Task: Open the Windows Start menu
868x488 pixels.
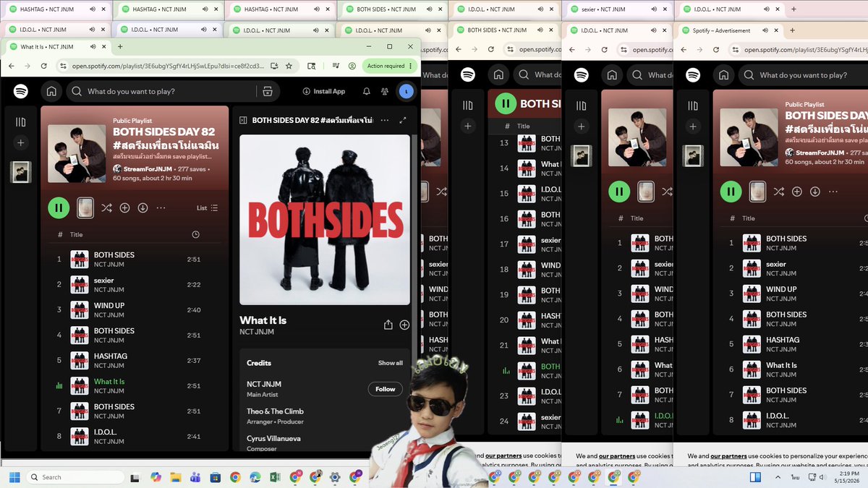Action: pyautogui.click(x=14, y=477)
